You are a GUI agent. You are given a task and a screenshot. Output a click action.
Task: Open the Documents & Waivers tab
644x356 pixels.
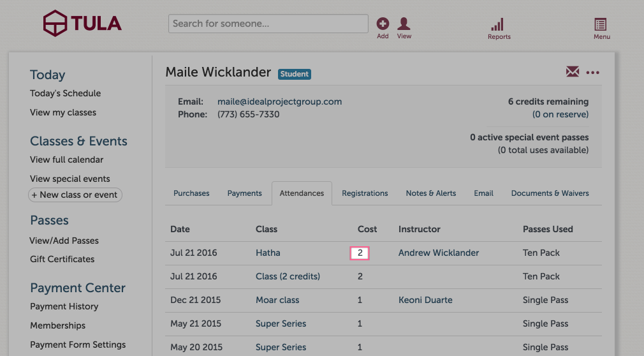click(550, 193)
